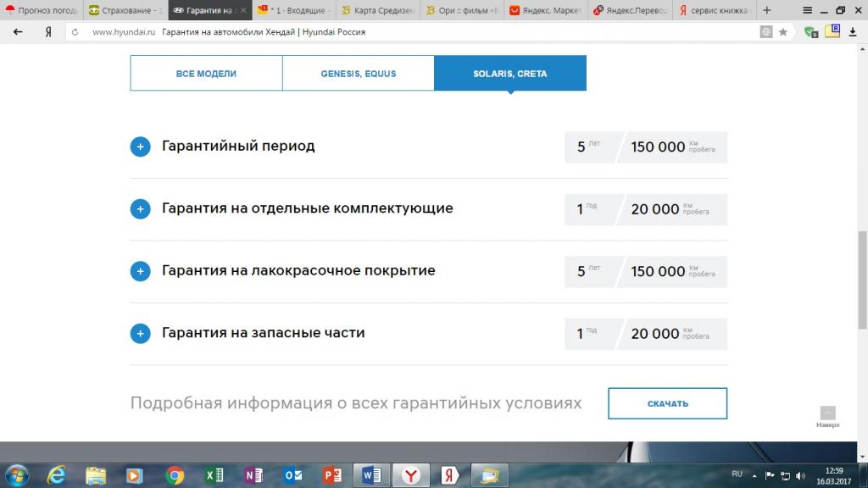Open Excel from the taskbar

tap(214, 475)
